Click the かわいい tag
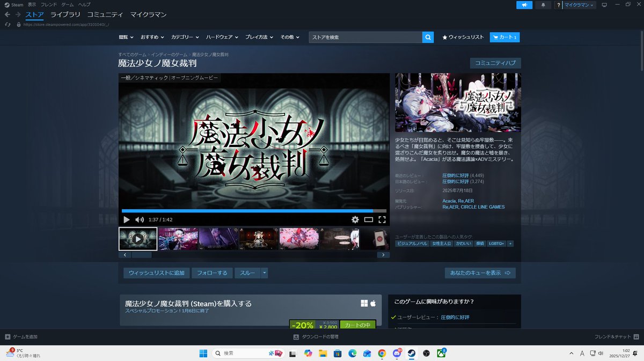The height and width of the screenshot is (361, 644). pos(464,244)
